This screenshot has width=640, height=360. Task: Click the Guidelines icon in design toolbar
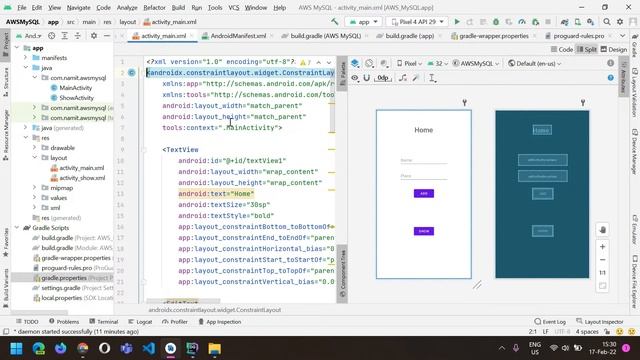pos(432,78)
